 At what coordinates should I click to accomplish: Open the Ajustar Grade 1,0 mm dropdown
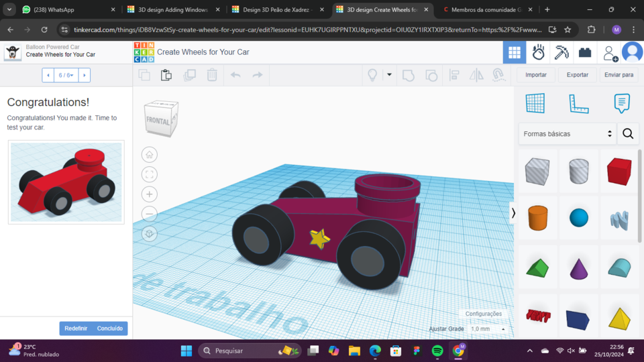point(488,328)
